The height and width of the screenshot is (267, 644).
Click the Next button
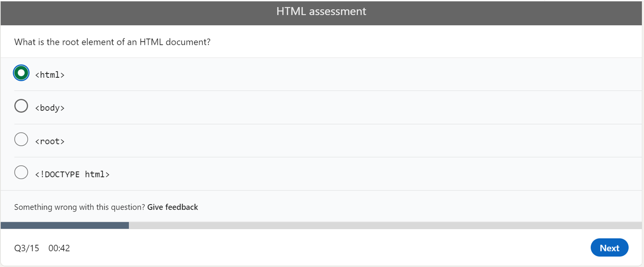(x=609, y=247)
